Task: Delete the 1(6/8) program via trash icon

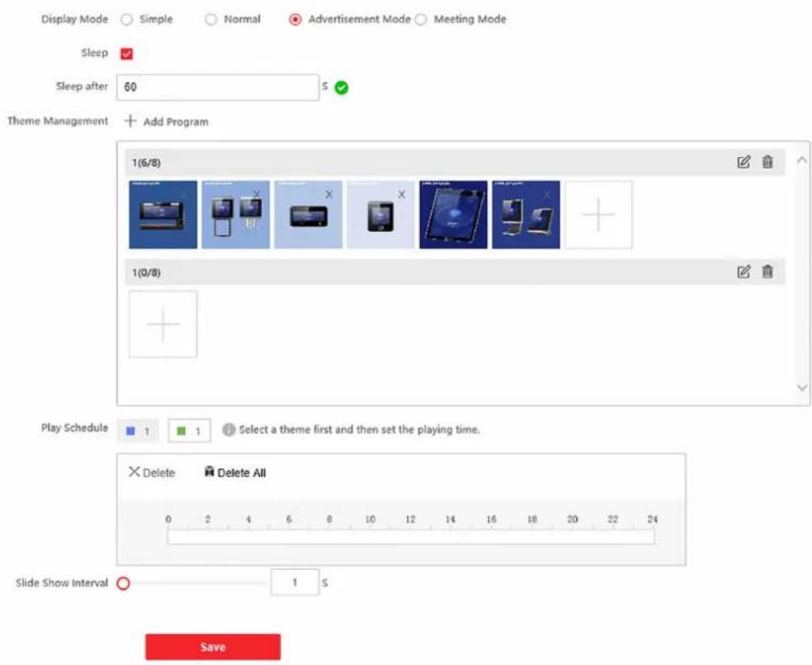Action: click(x=768, y=162)
